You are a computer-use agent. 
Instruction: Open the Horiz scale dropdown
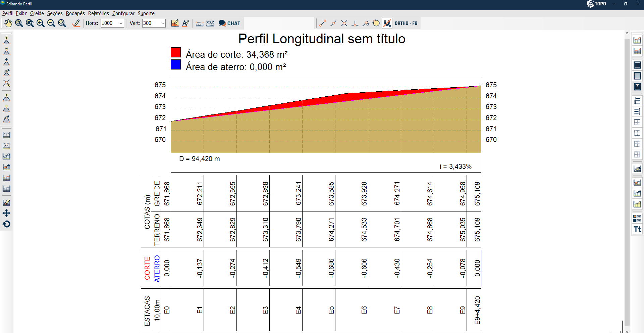(x=121, y=23)
